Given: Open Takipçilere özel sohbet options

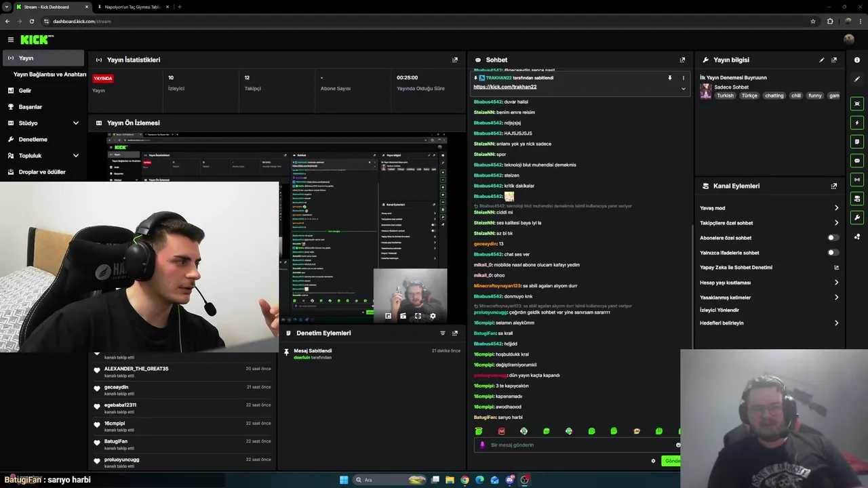Looking at the screenshot, I should click(770, 223).
